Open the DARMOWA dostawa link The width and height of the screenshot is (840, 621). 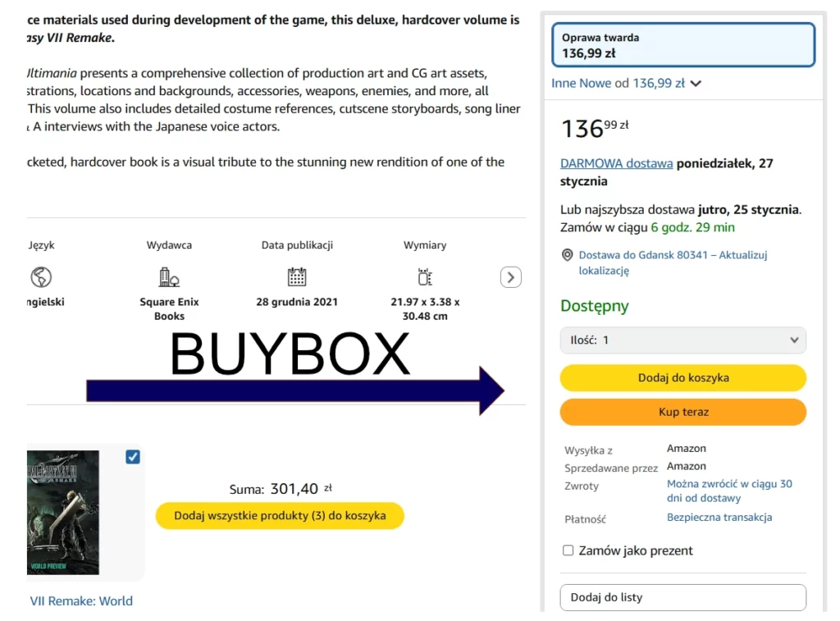point(616,163)
